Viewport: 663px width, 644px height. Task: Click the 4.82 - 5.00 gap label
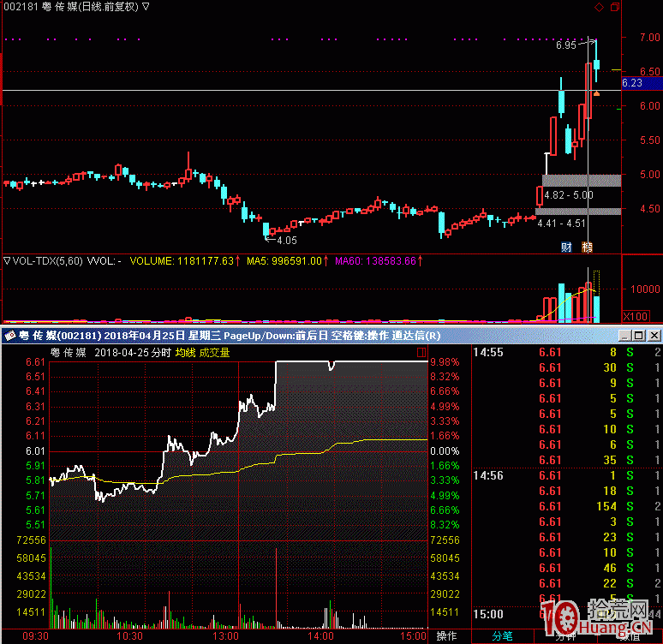569,195
